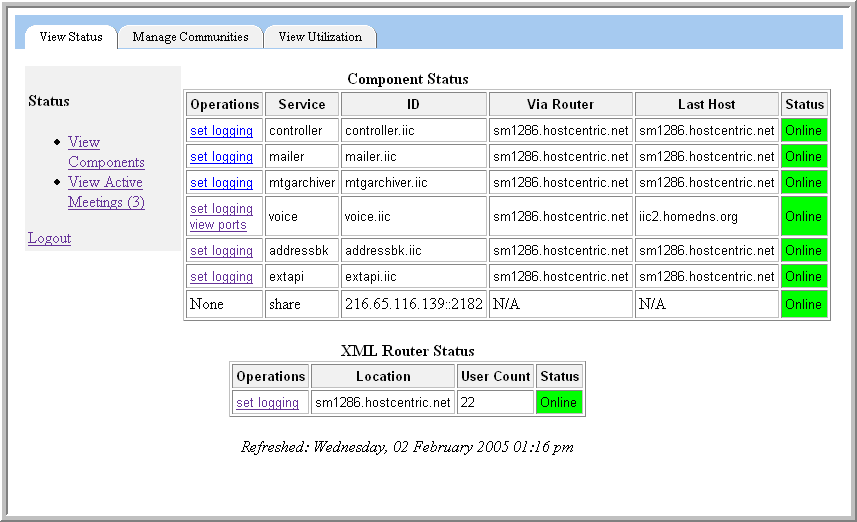Click the user count value 22
Image resolution: width=857 pixels, height=522 pixels.
click(495, 402)
